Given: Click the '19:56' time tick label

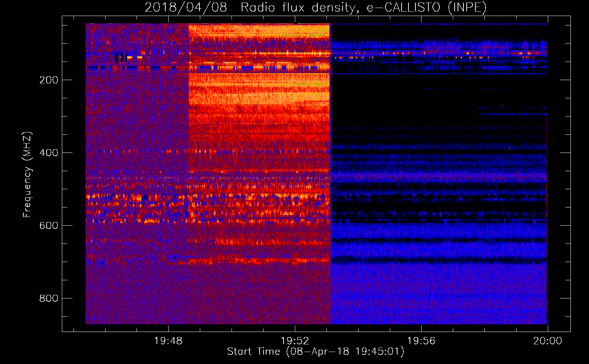Looking at the screenshot, I should [x=421, y=341].
